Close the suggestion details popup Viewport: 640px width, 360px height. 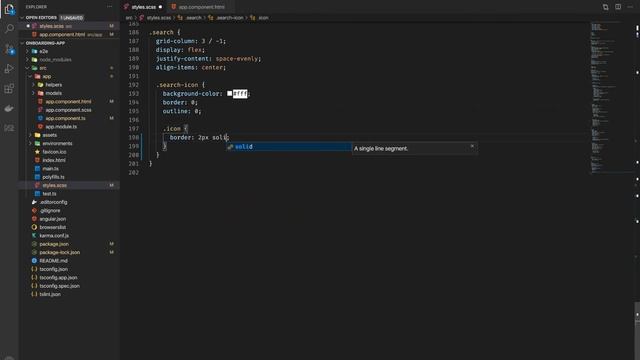(472, 146)
